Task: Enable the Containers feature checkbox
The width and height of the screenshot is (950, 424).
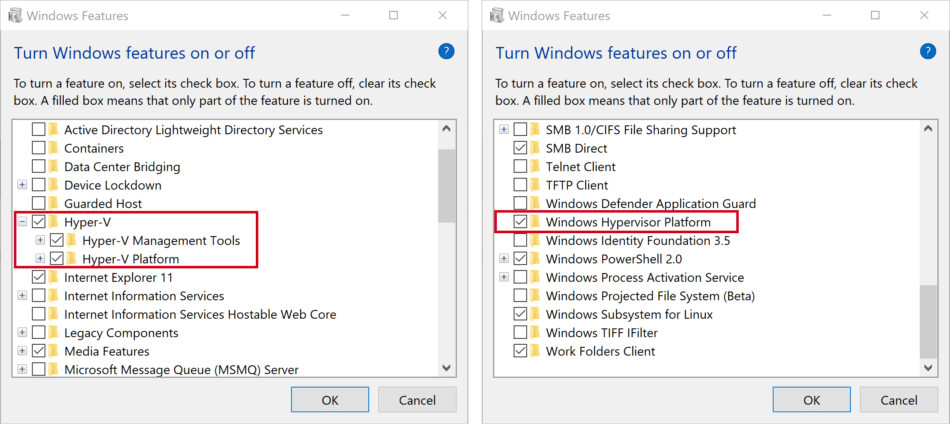Action: [38, 148]
